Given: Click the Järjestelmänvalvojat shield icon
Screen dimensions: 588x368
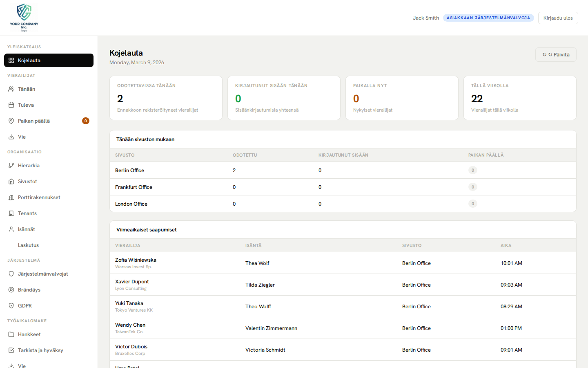Looking at the screenshot, I should [x=11, y=274].
